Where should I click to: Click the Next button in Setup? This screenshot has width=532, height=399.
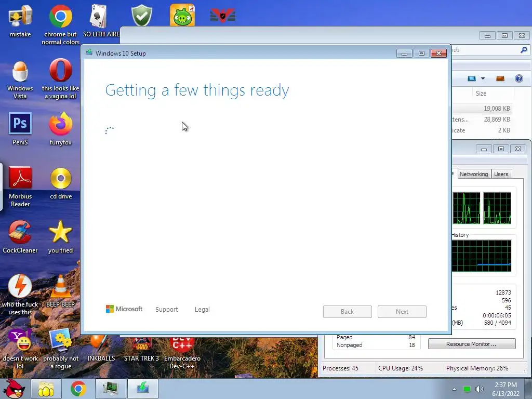coord(402,312)
